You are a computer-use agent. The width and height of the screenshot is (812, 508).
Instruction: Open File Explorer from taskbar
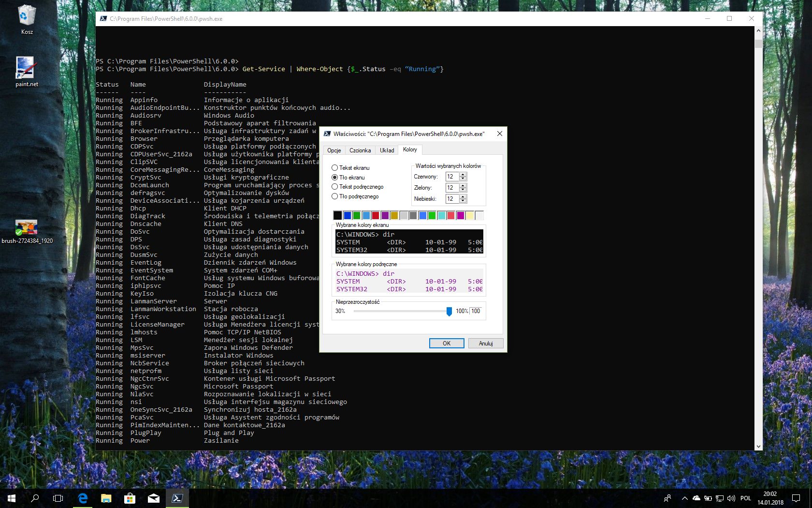pos(106,498)
